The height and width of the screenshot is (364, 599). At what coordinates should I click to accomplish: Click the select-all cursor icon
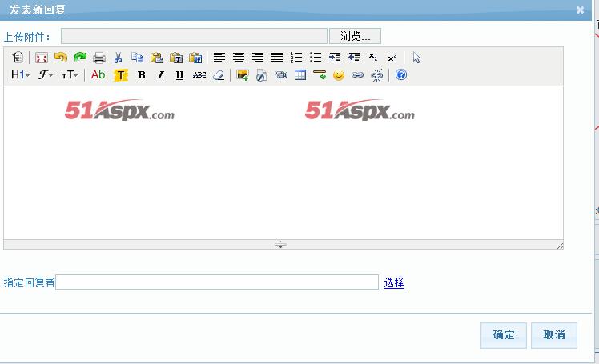[x=416, y=58]
